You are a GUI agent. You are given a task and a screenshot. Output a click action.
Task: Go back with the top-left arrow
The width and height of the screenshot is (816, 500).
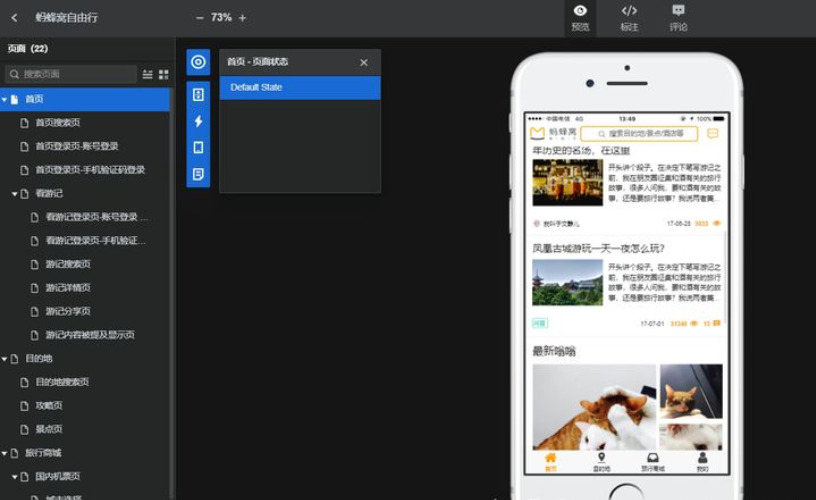(14, 18)
